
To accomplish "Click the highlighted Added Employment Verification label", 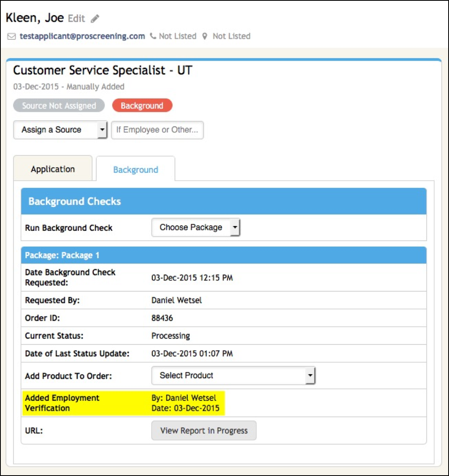I will 62,403.
